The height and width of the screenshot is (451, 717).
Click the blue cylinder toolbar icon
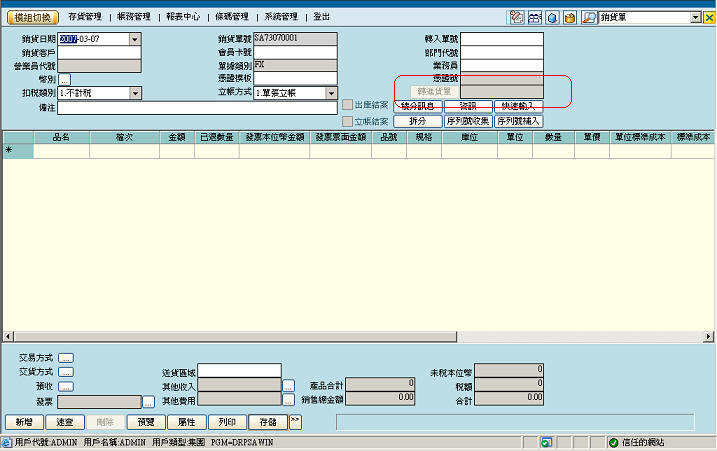click(x=552, y=18)
